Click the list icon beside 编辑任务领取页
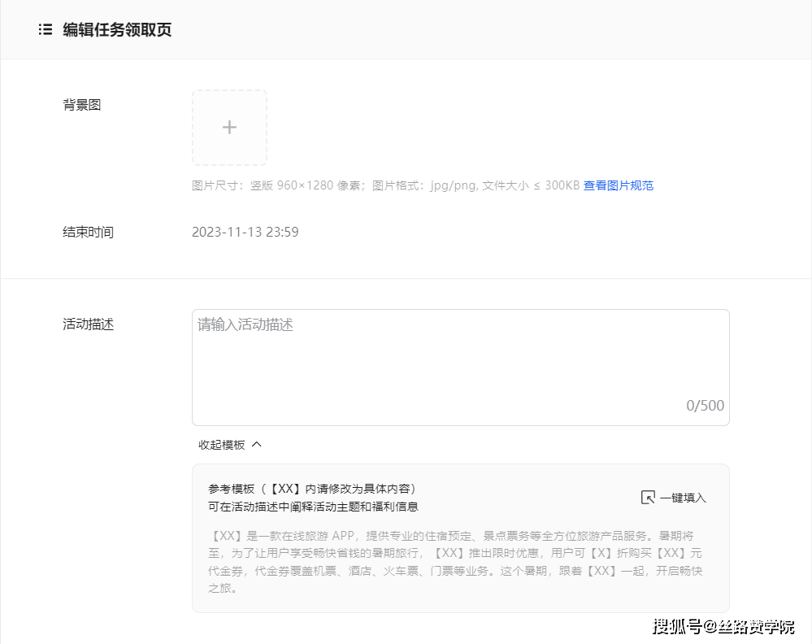The width and height of the screenshot is (812, 644). 46,29
